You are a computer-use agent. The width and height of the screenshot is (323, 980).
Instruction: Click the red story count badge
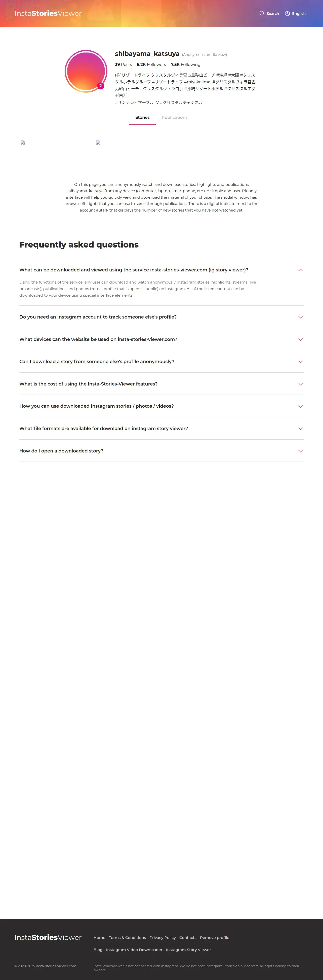click(100, 86)
